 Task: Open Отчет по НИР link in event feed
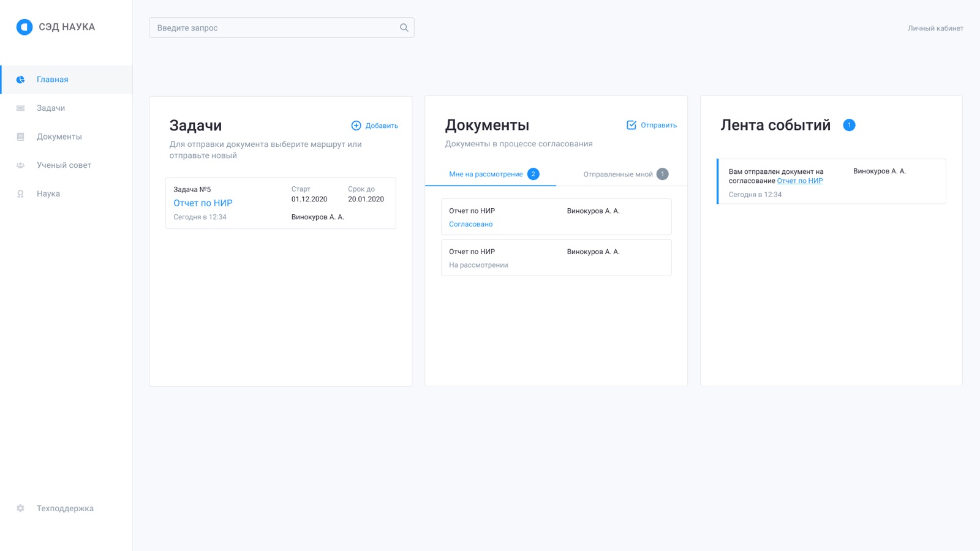(x=800, y=181)
